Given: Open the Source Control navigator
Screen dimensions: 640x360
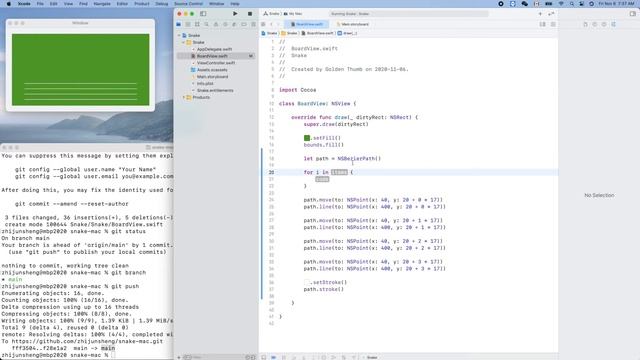Looking at the screenshot, I should pyautogui.click(x=188, y=24).
